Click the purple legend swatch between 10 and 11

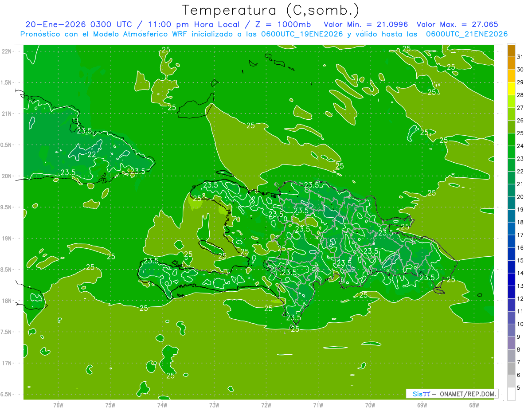511,317
